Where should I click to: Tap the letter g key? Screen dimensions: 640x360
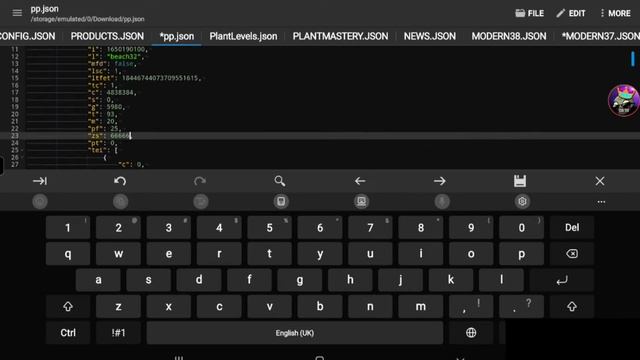(300, 280)
